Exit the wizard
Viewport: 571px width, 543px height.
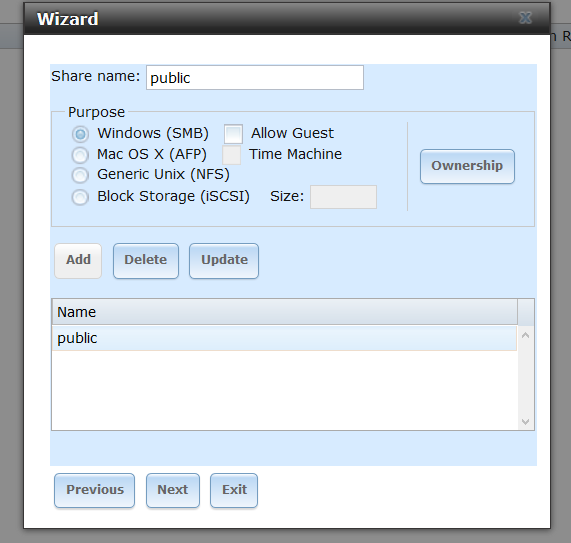click(x=234, y=490)
